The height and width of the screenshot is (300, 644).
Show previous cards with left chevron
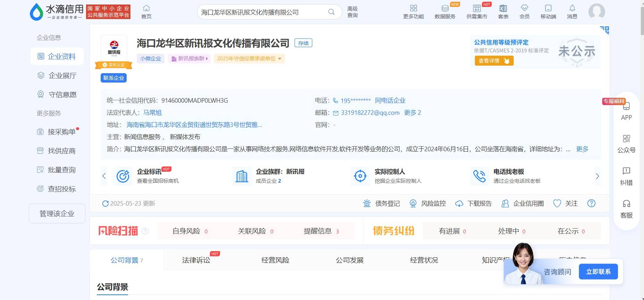click(104, 176)
